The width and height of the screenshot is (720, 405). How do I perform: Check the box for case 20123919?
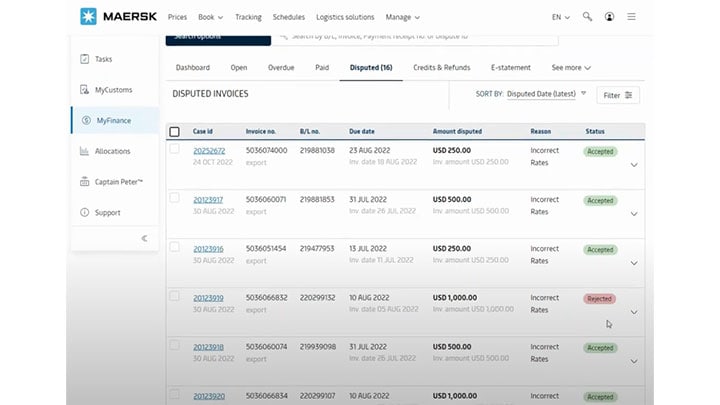tap(174, 296)
